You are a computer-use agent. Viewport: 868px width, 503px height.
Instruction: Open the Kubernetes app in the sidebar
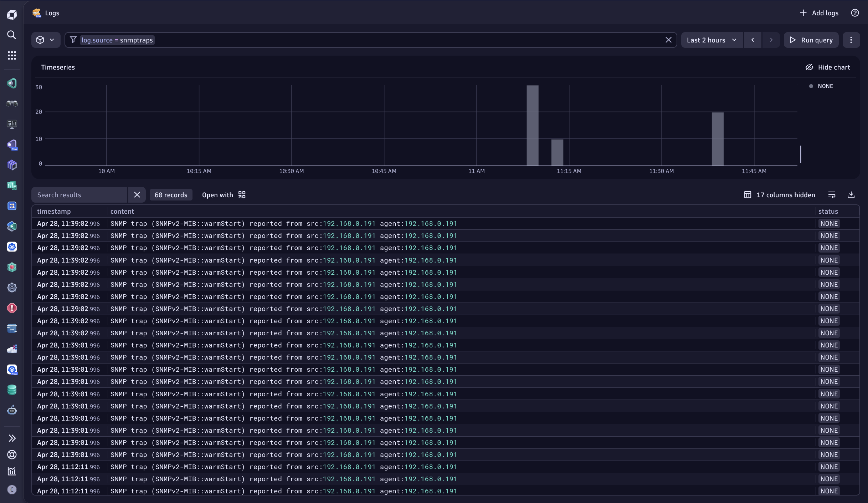12,247
